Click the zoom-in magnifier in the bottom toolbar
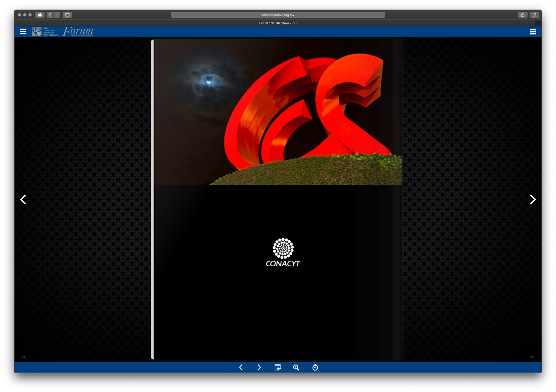This screenshot has height=392, width=556. pyautogui.click(x=296, y=367)
